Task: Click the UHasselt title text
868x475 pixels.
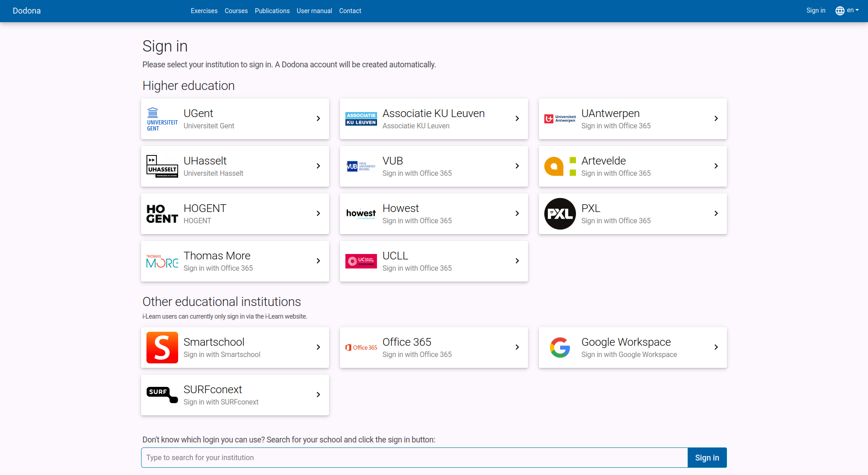Action: [x=205, y=161]
